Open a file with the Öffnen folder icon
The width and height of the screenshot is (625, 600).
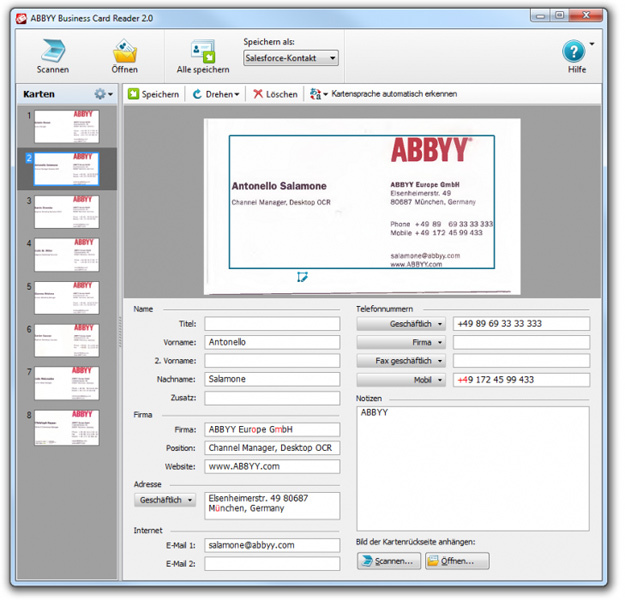pos(124,51)
